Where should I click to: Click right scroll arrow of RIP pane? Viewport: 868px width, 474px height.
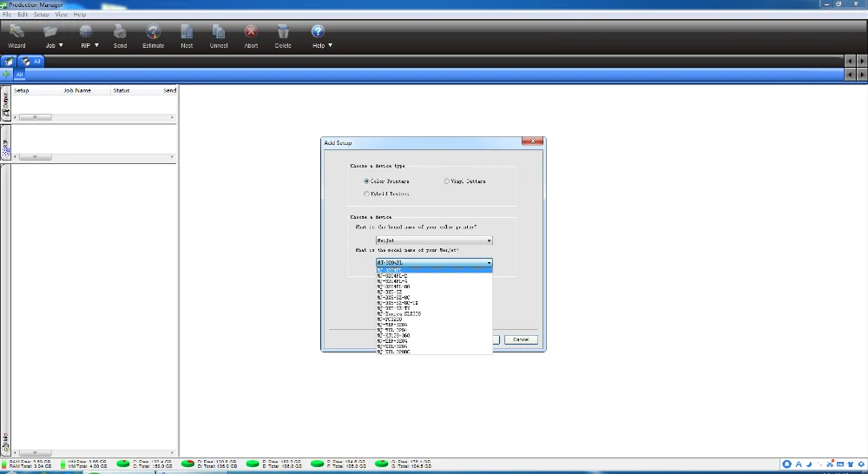coord(172,157)
